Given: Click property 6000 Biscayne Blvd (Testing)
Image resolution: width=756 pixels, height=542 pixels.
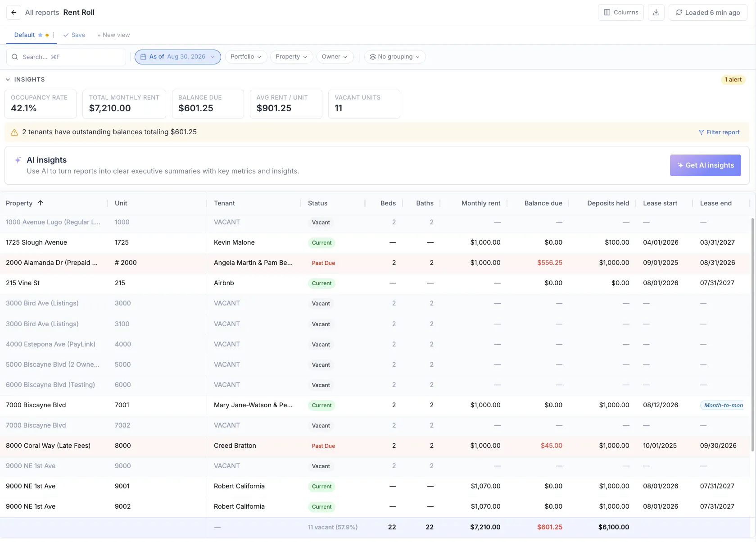Looking at the screenshot, I should point(50,385).
